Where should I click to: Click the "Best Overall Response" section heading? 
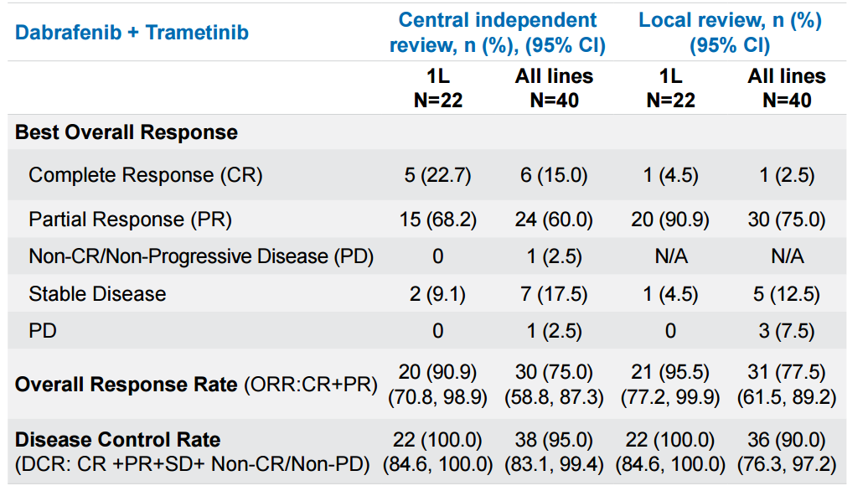127,132
